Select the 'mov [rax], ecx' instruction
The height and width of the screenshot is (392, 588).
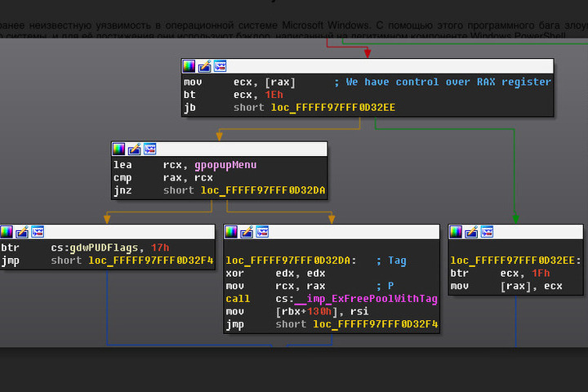click(x=506, y=286)
